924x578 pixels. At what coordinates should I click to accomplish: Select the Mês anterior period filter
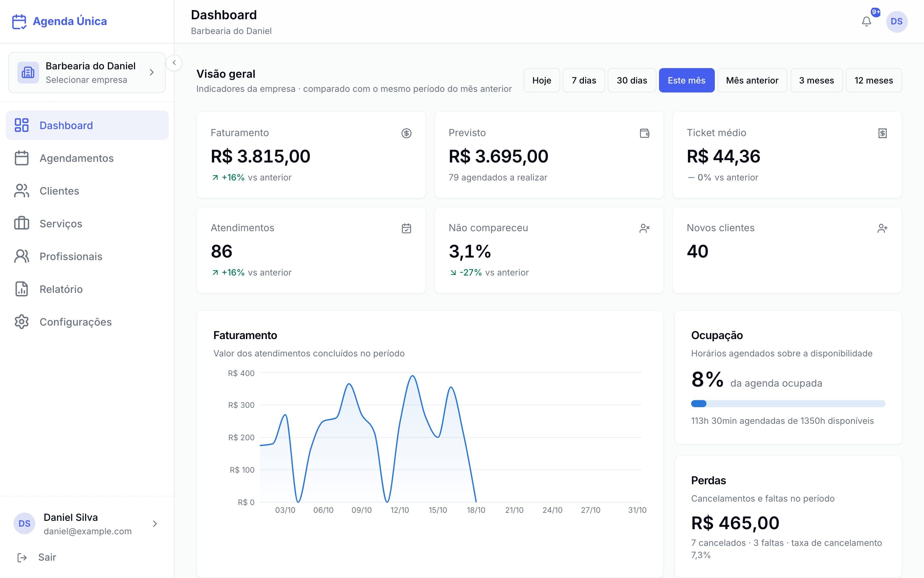coord(752,80)
